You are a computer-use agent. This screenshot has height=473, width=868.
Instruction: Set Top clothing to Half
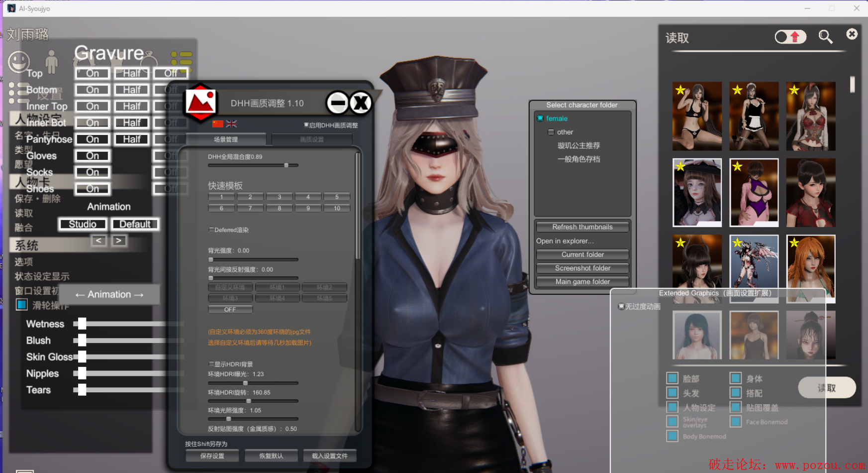tap(132, 73)
